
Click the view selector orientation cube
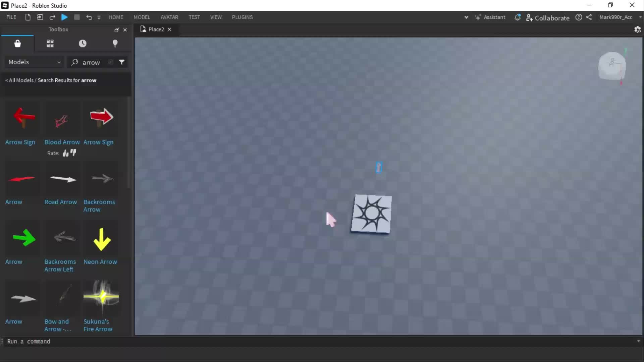point(612,66)
